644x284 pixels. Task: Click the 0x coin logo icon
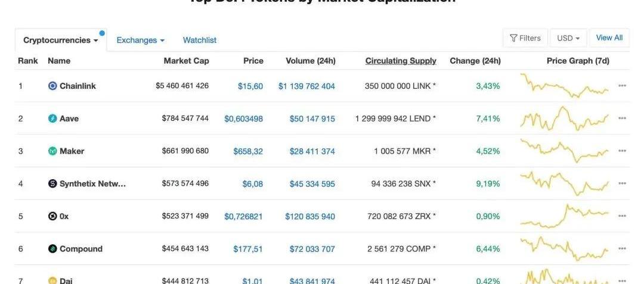(x=52, y=216)
